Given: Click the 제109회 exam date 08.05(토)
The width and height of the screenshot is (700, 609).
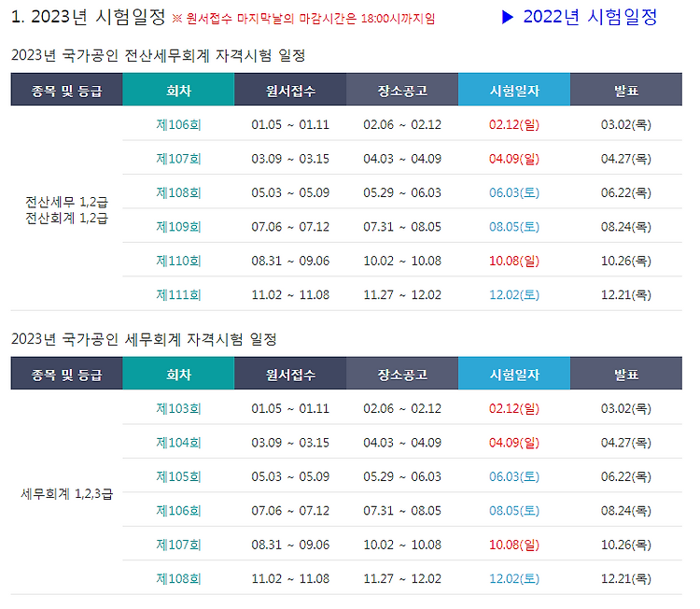Looking at the screenshot, I should tap(514, 227).
